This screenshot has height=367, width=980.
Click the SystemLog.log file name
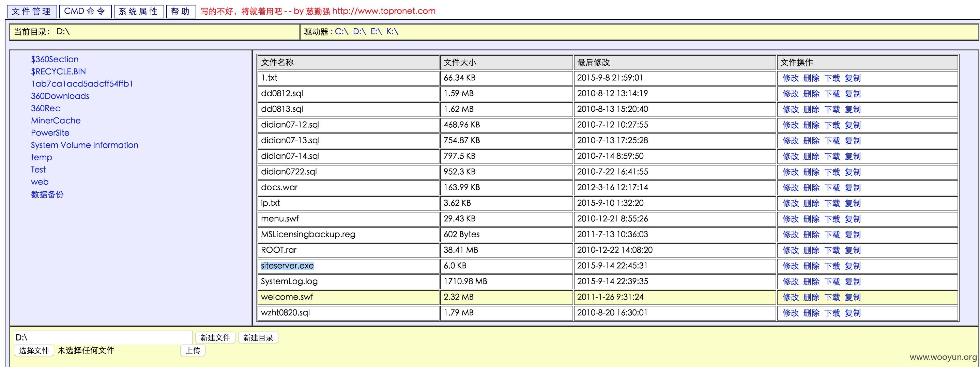[289, 282]
